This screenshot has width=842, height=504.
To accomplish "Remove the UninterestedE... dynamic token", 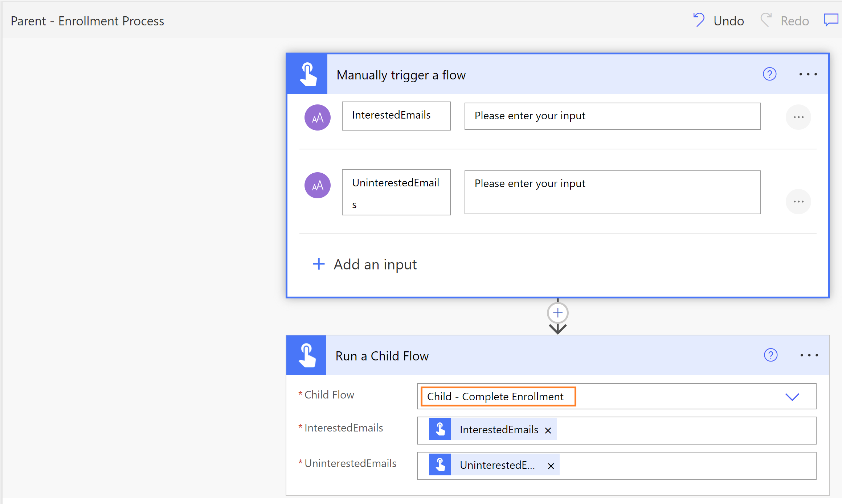I will (x=551, y=466).
